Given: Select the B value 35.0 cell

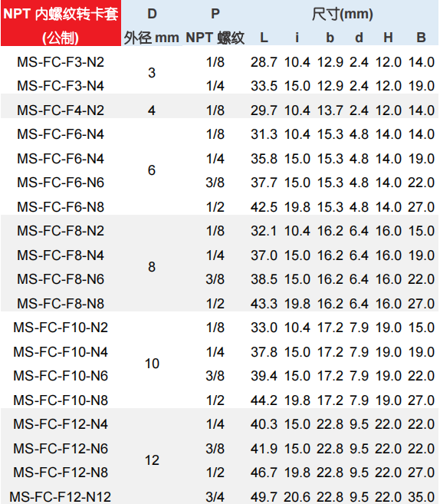Looking at the screenshot, I should pos(421,497).
